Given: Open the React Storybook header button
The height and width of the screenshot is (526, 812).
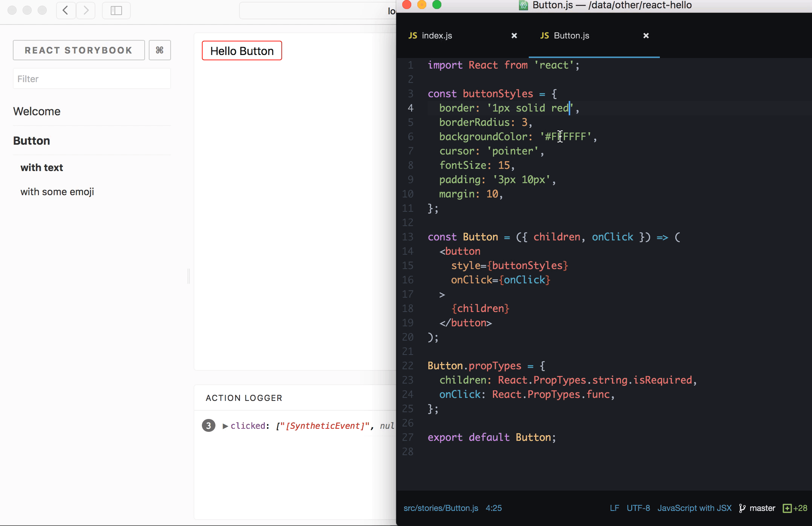Looking at the screenshot, I should tap(79, 50).
